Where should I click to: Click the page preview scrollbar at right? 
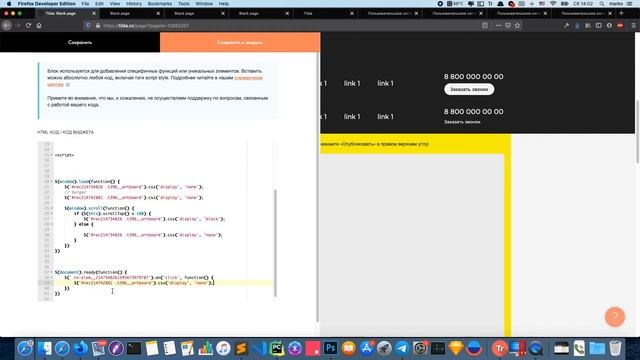coord(637,131)
